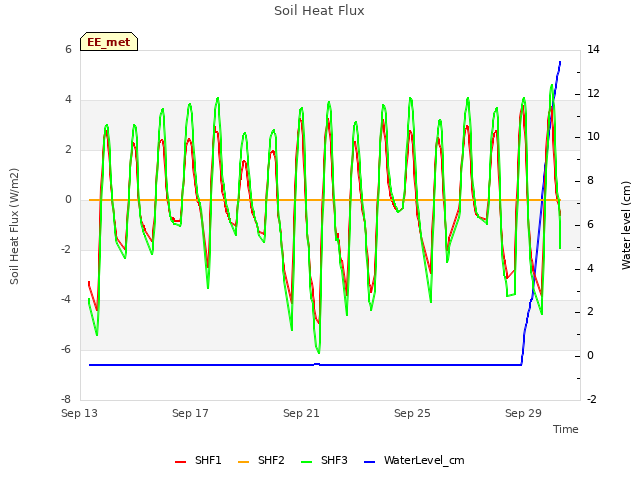Screen dimensions: 640x480
Task: Click the Sep 21 x-axis tick label
Action: 301,413
